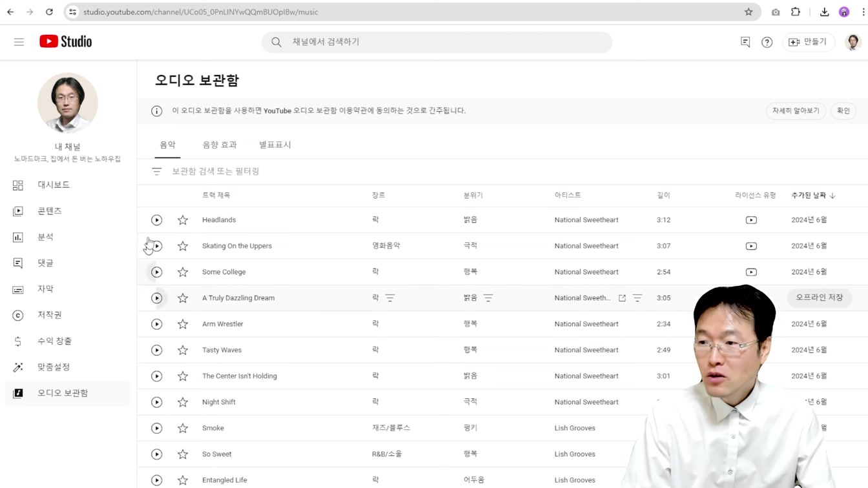Select 오디오 보관함 in the sidebar
Viewport: 868px width, 488px height.
[68, 393]
